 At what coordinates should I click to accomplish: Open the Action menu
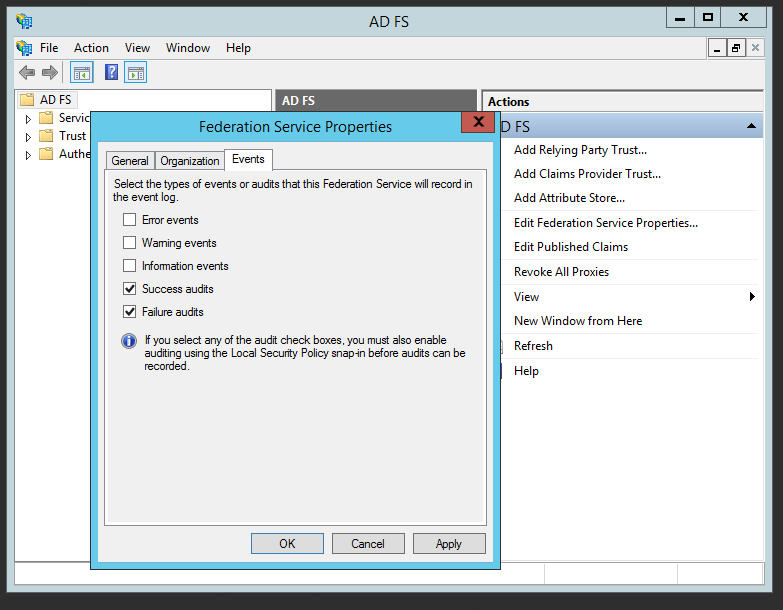tap(91, 48)
